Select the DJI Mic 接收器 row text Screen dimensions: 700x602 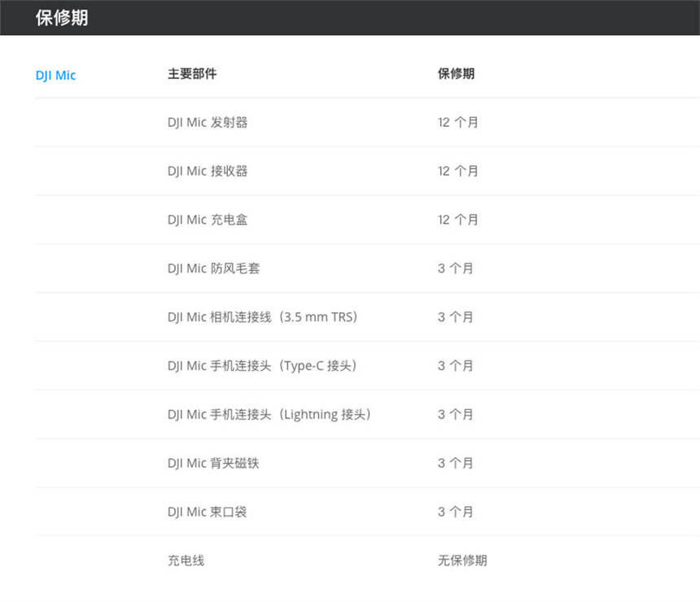coord(208,171)
